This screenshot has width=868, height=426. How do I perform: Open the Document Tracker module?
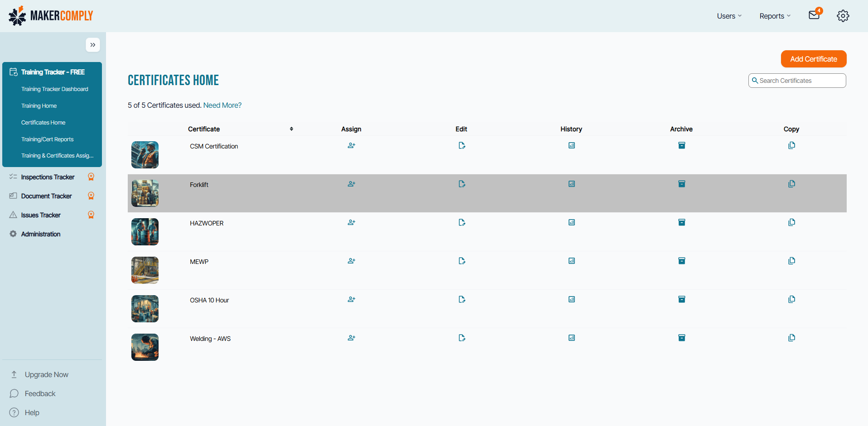pyautogui.click(x=46, y=196)
